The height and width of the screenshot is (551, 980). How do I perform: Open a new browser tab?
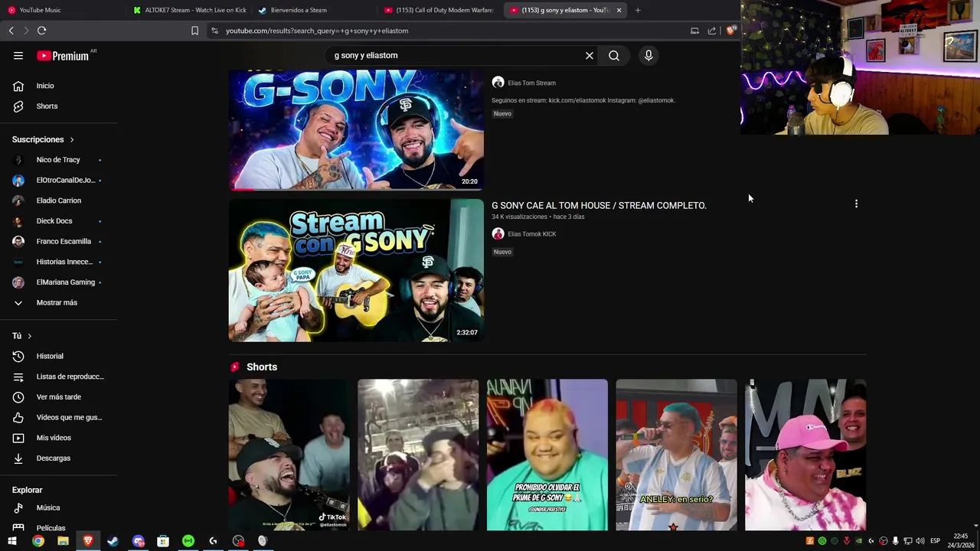638,10
